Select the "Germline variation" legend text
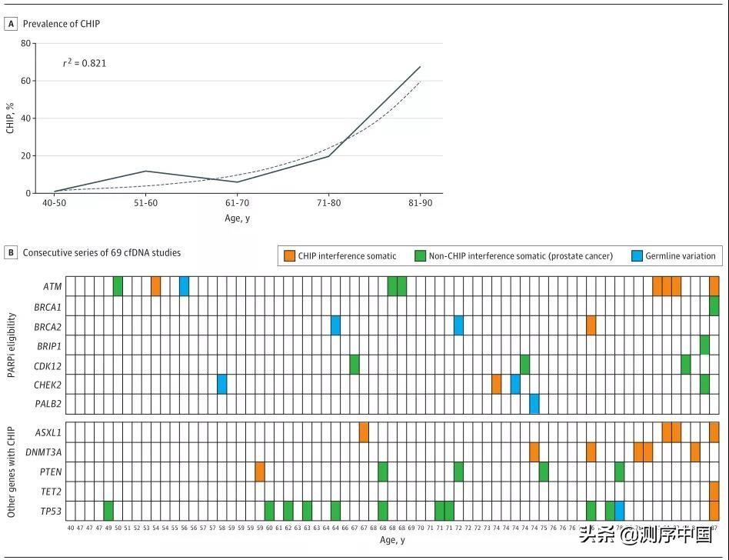This screenshot has height=560, width=729. click(x=681, y=256)
